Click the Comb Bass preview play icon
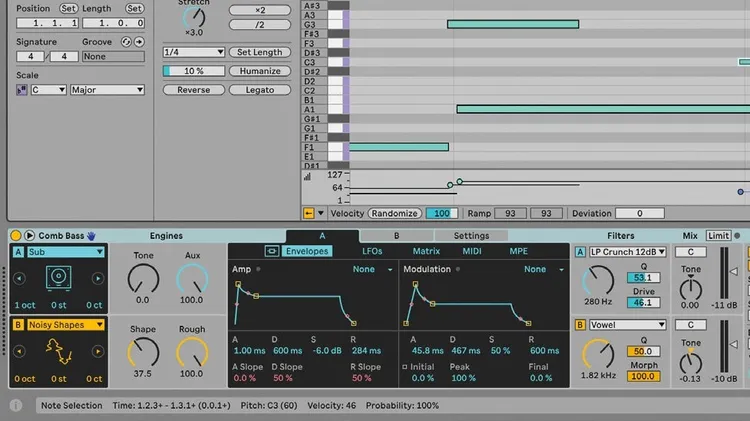The height and width of the screenshot is (421, 750). click(29, 235)
